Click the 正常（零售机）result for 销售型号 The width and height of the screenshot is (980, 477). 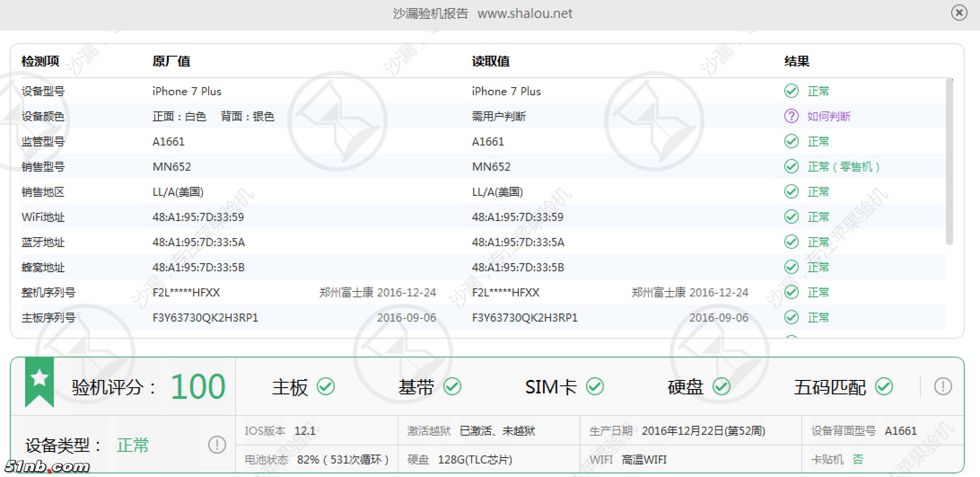(843, 167)
